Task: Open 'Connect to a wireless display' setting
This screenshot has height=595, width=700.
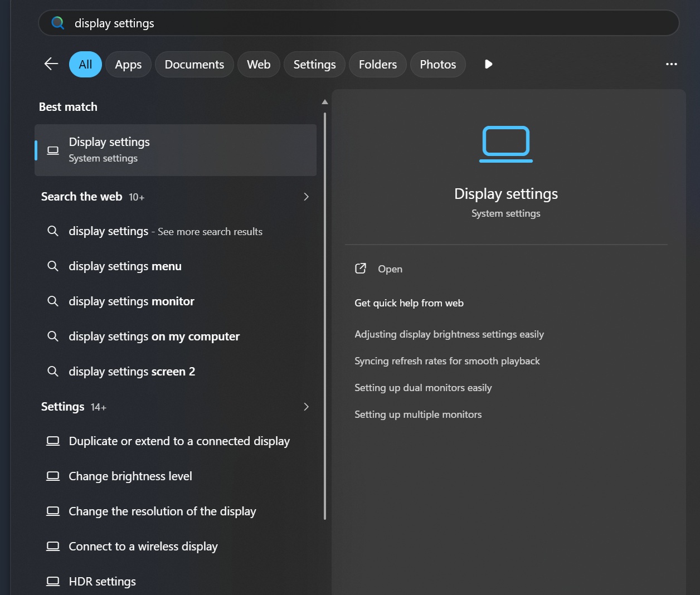Action: click(176, 547)
